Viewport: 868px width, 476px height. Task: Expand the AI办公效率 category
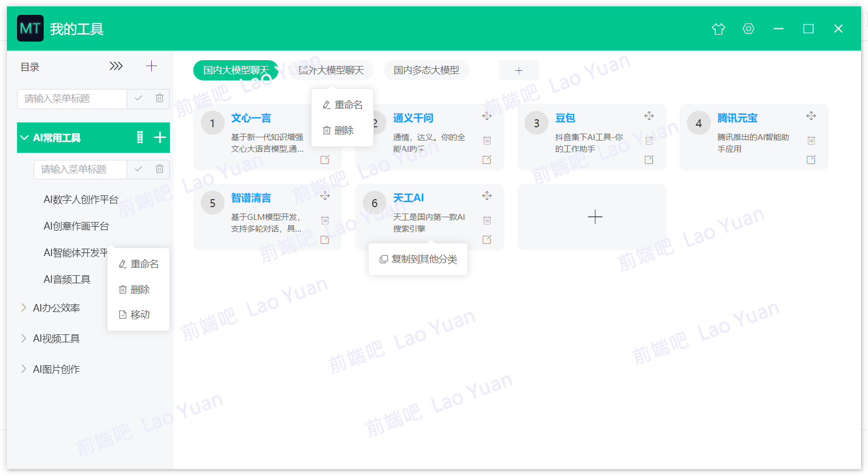[x=23, y=308]
